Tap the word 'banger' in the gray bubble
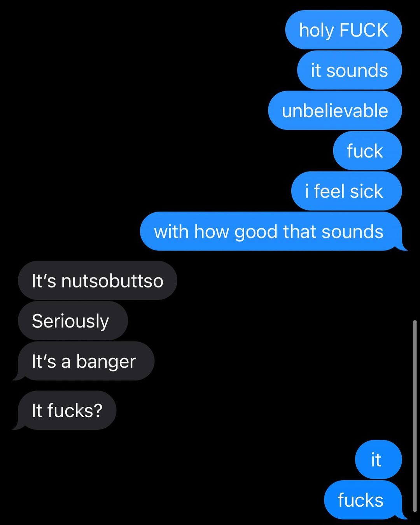 point(106,362)
